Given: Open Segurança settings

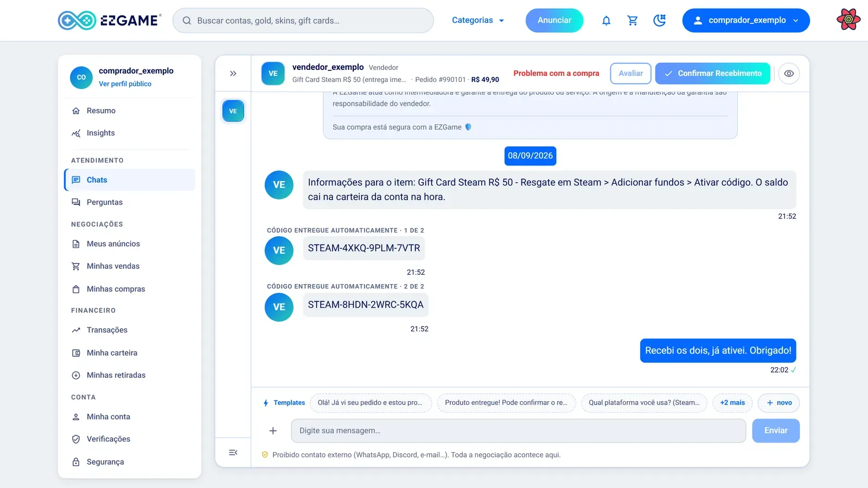Looking at the screenshot, I should pos(130,462).
